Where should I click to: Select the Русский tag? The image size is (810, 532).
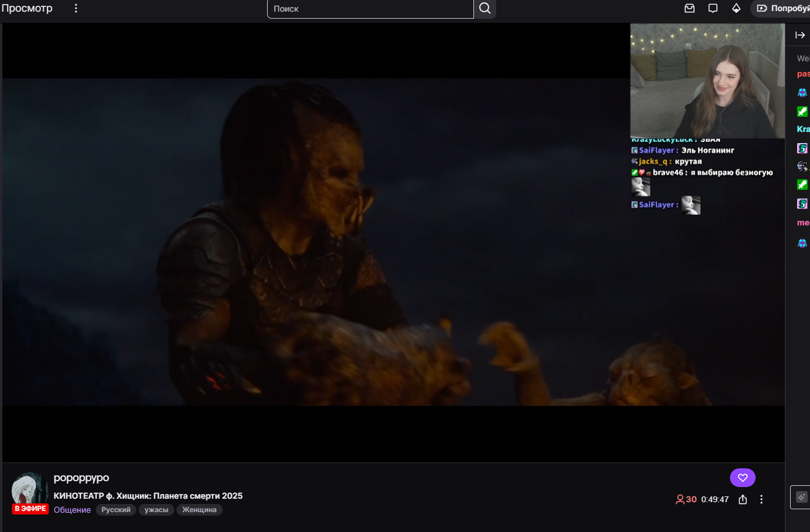tap(116, 510)
